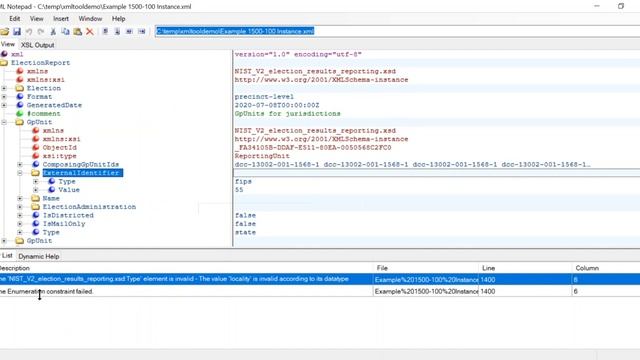Open the View menu
This screenshot has height=360, width=640.
[x=36, y=19]
